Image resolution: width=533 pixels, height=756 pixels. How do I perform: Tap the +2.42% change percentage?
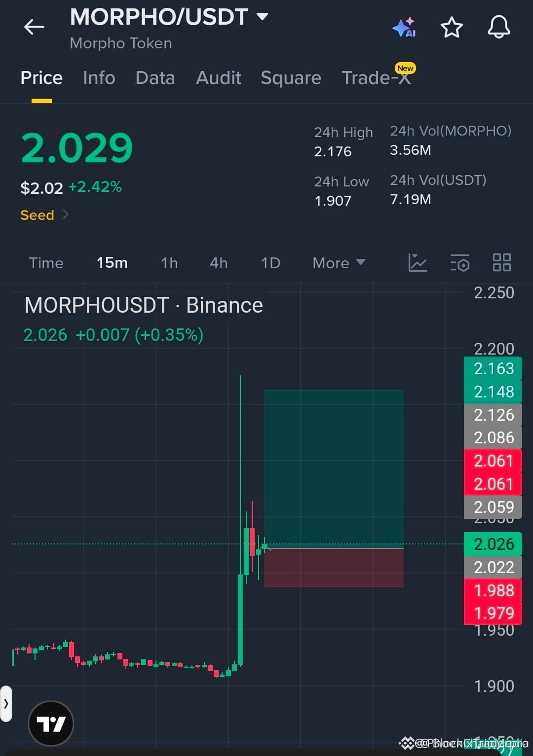pyautogui.click(x=95, y=187)
